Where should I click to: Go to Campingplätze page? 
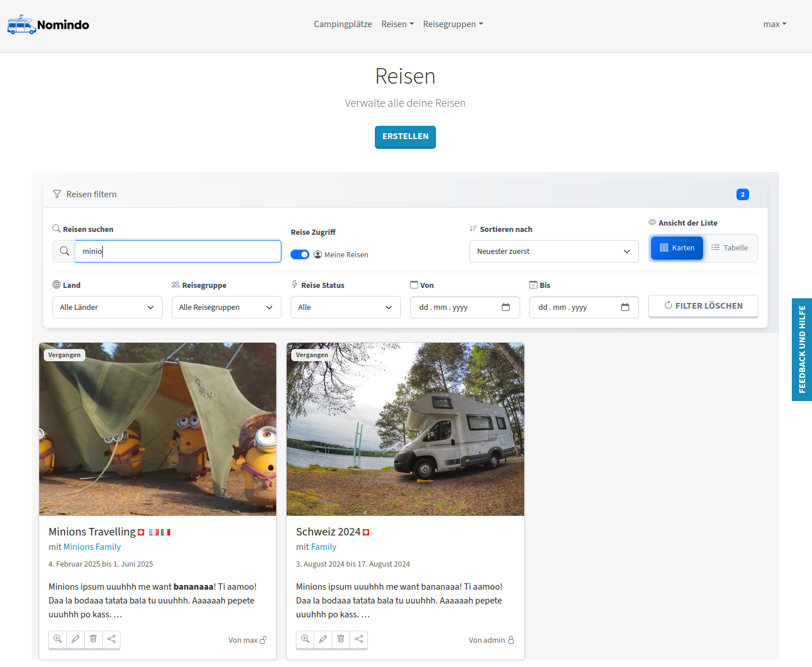[343, 24]
